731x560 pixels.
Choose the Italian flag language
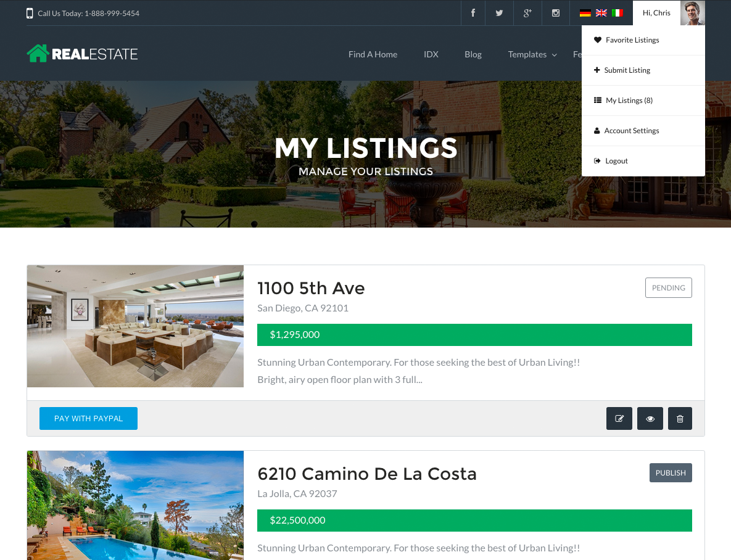617,13
